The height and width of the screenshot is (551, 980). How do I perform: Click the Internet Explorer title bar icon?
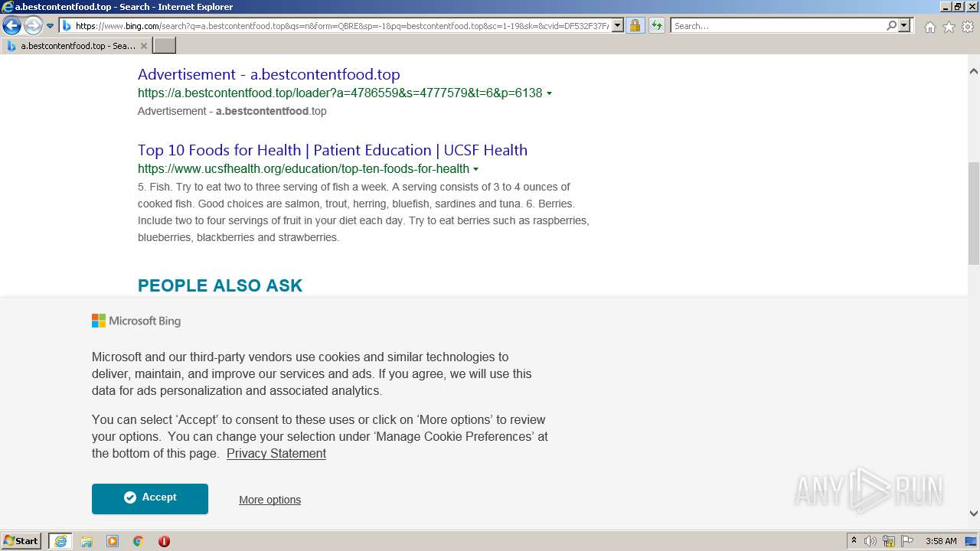click(x=8, y=7)
